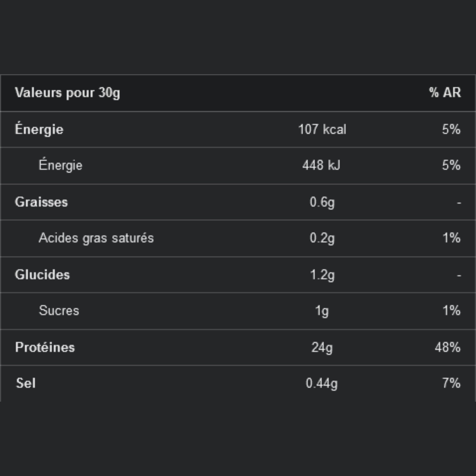
Task: Select the 1g sugars value
Action: click(x=322, y=311)
